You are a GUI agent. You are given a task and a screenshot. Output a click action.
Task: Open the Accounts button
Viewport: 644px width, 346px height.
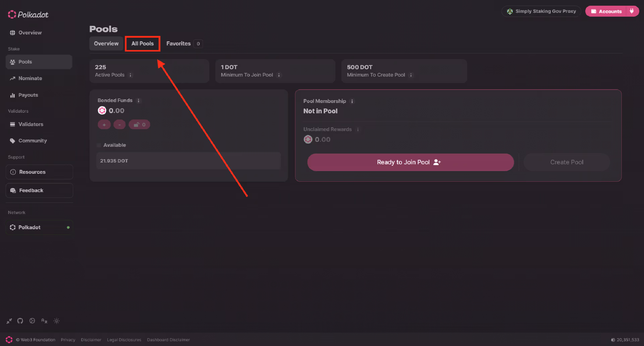coord(606,11)
